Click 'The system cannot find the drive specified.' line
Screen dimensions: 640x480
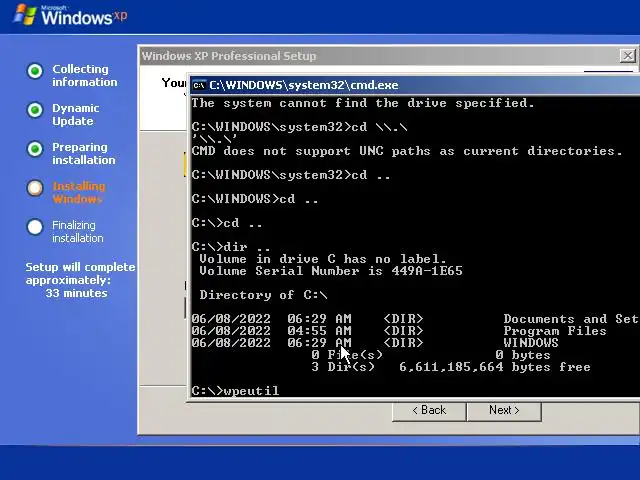pyautogui.click(x=363, y=103)
